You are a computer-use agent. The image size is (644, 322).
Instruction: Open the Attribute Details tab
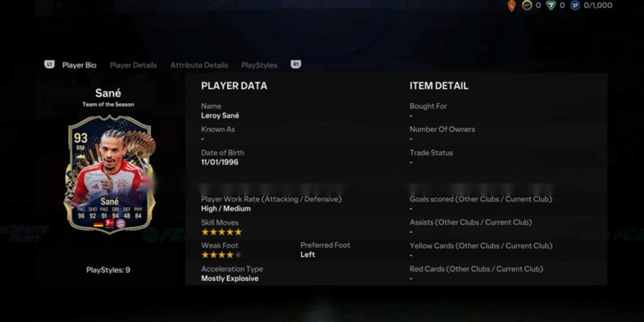tap(199, 65)
